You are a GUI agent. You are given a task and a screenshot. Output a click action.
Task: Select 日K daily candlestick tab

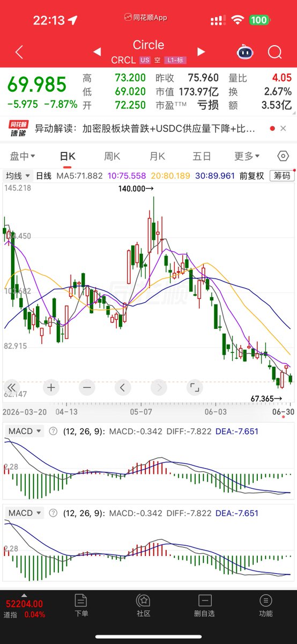(x=68, y=156)
